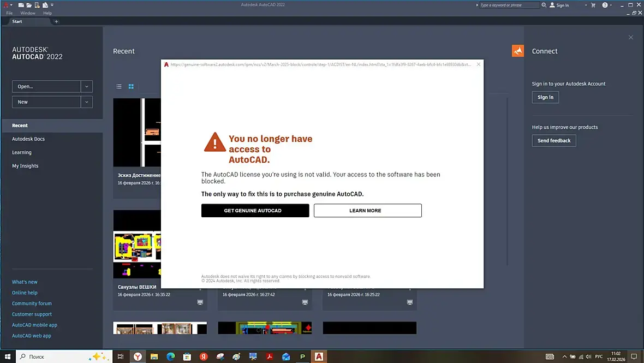
Task: Open the Эскиз Достижение drawing thumbnail
Action: [137, 132]
